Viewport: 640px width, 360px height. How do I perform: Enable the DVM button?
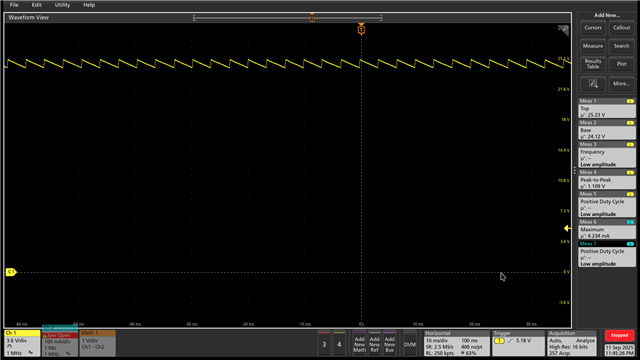pos(409,344)
